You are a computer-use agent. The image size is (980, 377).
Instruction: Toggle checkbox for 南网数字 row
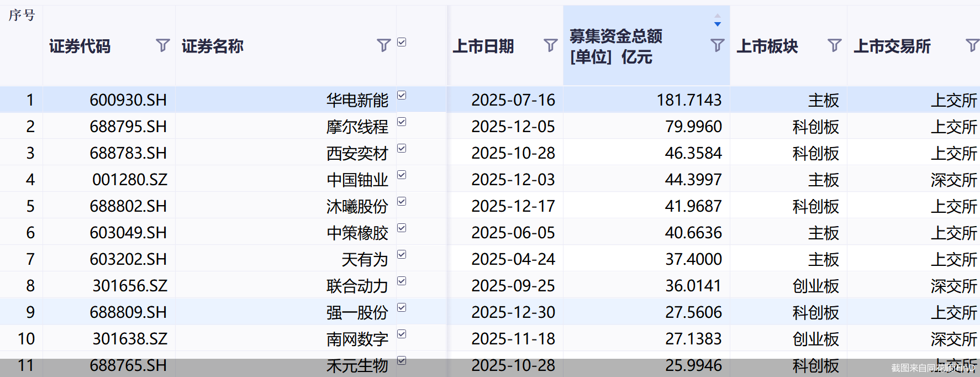[402, 334]
